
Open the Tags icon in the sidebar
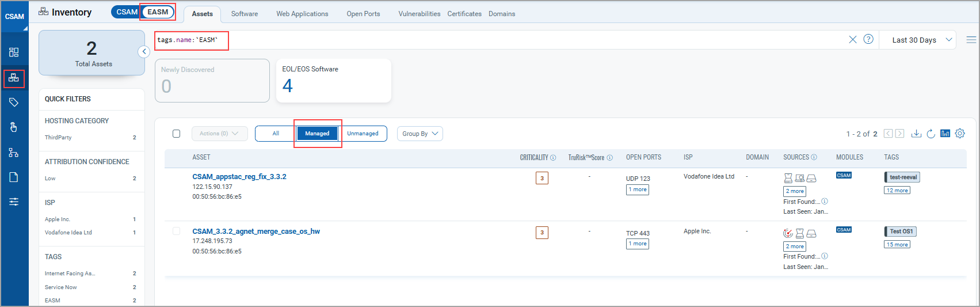click(14, 103)
